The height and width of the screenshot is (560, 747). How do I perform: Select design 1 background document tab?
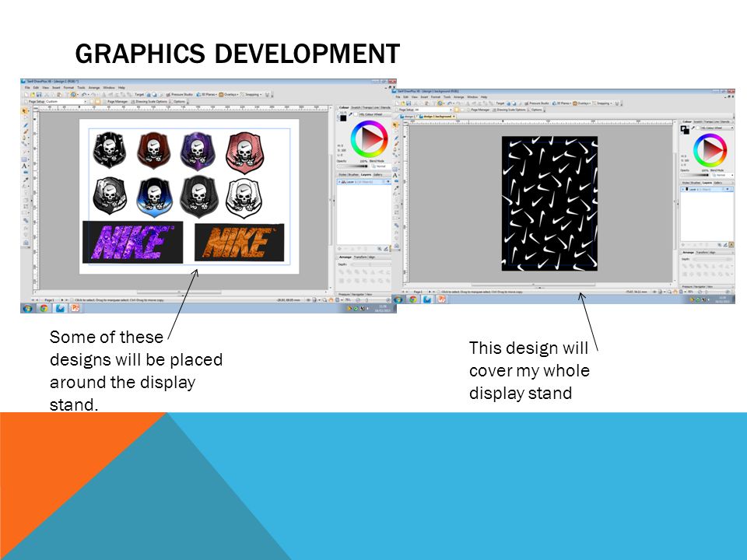(x=437, y=117)
